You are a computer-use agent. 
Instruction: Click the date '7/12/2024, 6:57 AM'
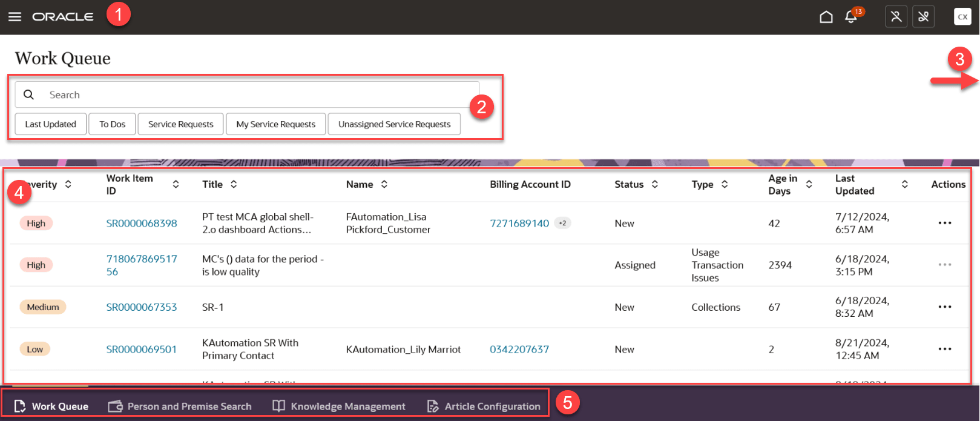point(863,223)
